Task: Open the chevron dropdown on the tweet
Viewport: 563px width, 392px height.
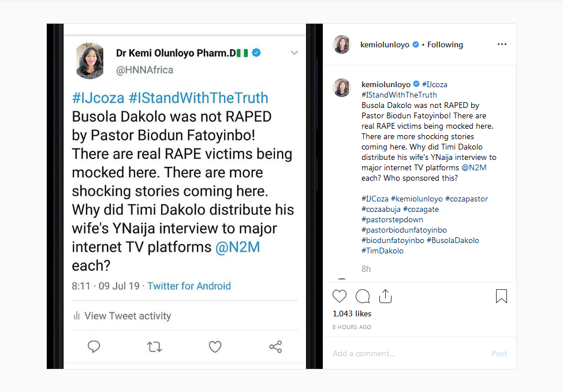Action: click(x=294, y=53)
